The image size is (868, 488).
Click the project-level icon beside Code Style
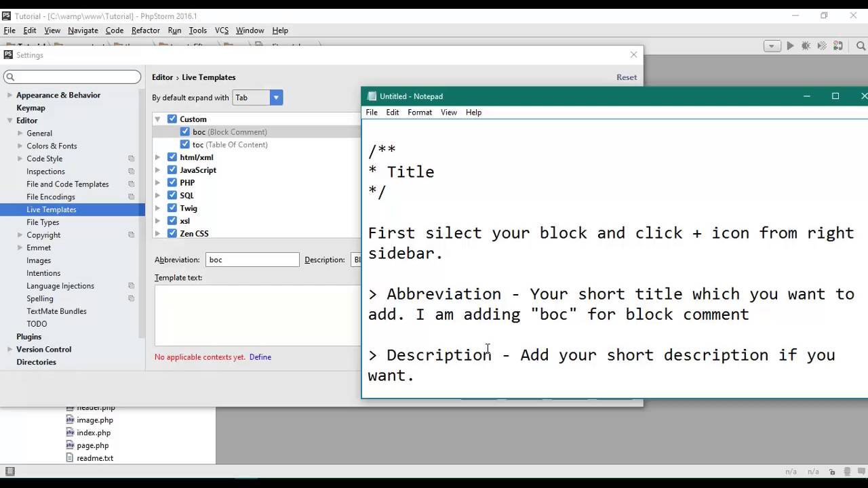point(131,159)
